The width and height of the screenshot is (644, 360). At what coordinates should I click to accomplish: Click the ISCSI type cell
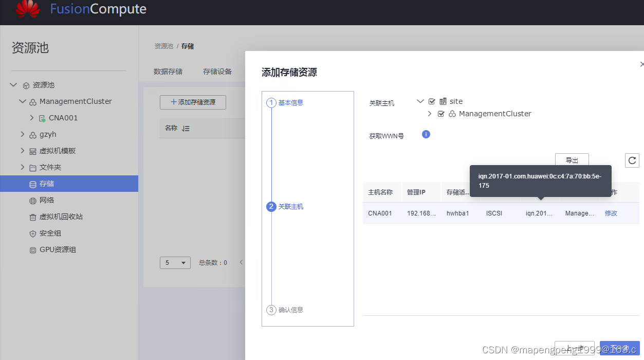[494, 213]
